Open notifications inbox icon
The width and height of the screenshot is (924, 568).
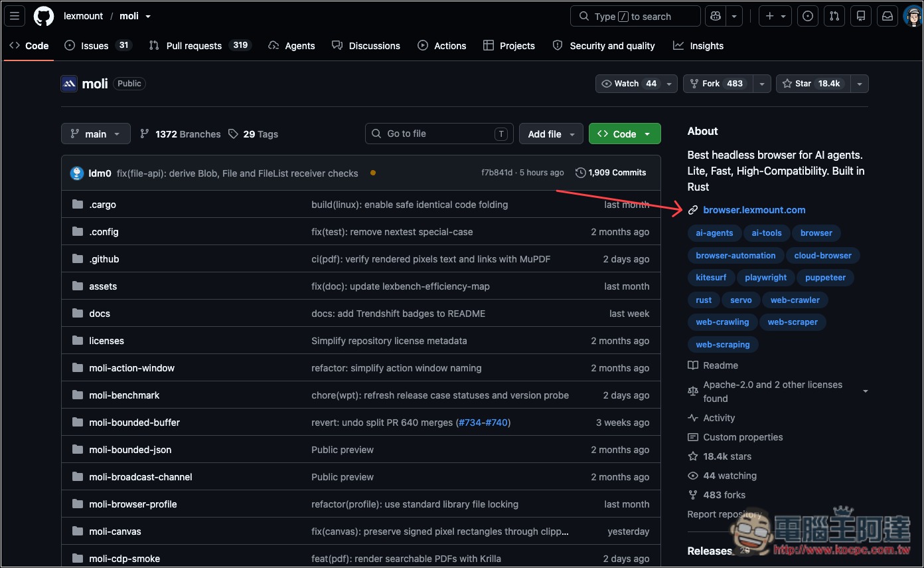click(x=887, y=16)
